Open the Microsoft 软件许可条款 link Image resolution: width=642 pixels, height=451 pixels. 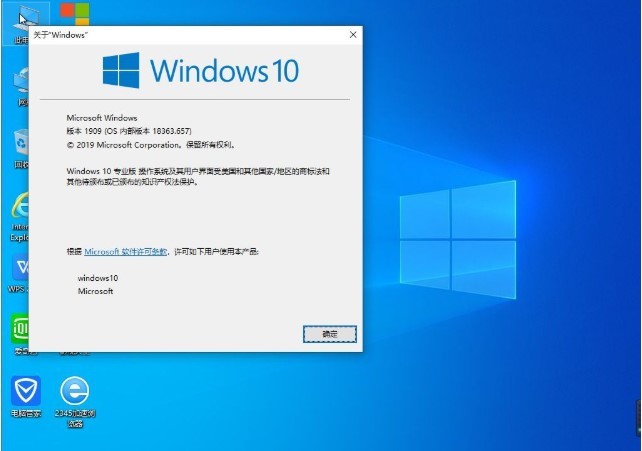tap(128, 252)
